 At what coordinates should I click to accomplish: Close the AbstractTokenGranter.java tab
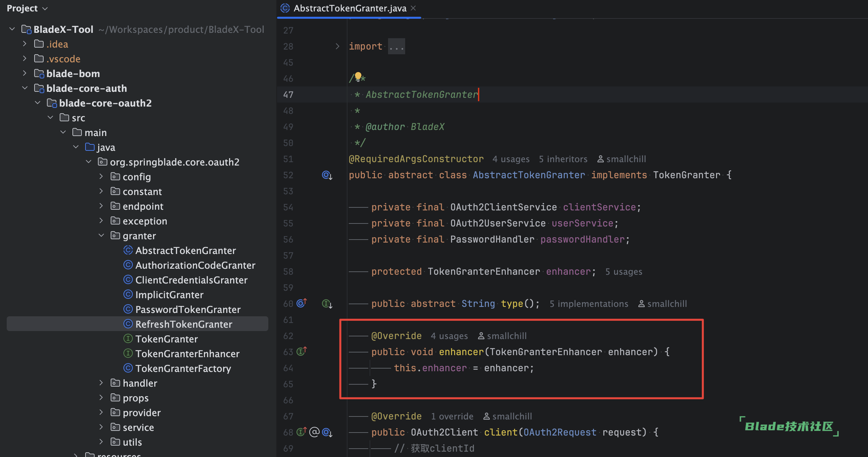tap(414, 8)
